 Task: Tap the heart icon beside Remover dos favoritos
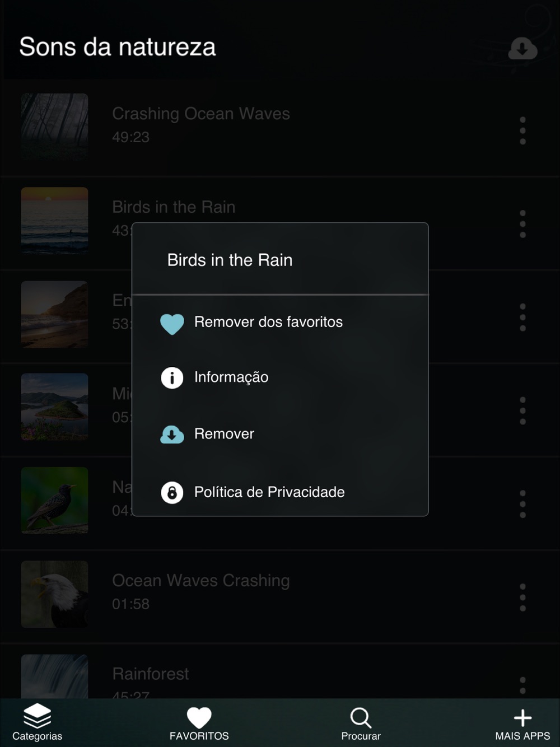pos(172,324)
